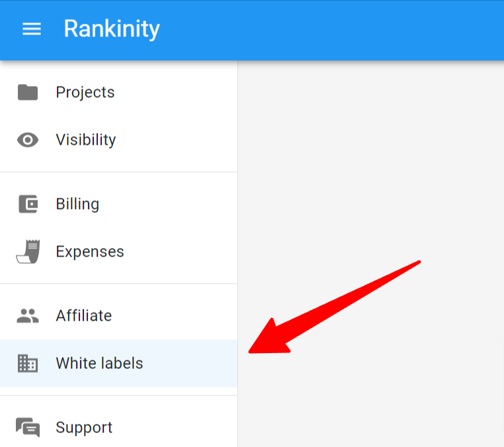
Task: Click the Rankinity title in header
Action: [112, 29]
